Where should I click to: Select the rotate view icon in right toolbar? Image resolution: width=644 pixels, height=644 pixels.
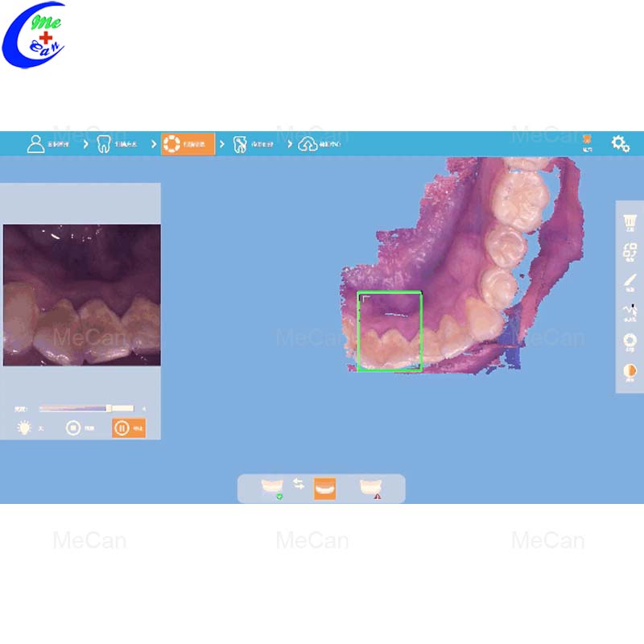coord(630,252)
